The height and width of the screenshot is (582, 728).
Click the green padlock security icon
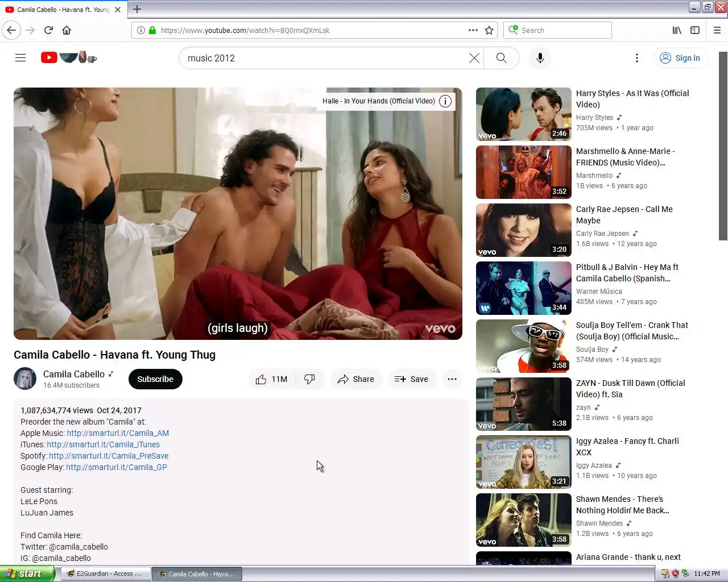tap(152, 30)
